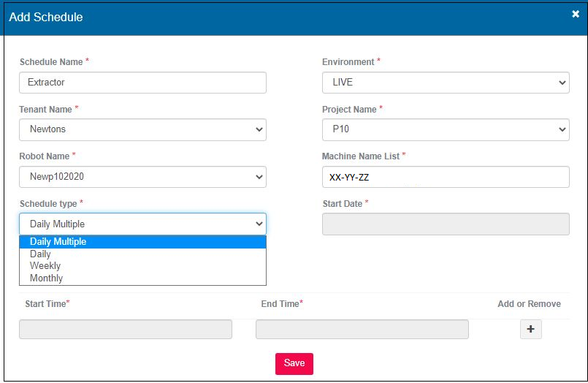Click the Schedule Name text field
The height and width of the screenshot is (383, 588).
pos(142,83)
